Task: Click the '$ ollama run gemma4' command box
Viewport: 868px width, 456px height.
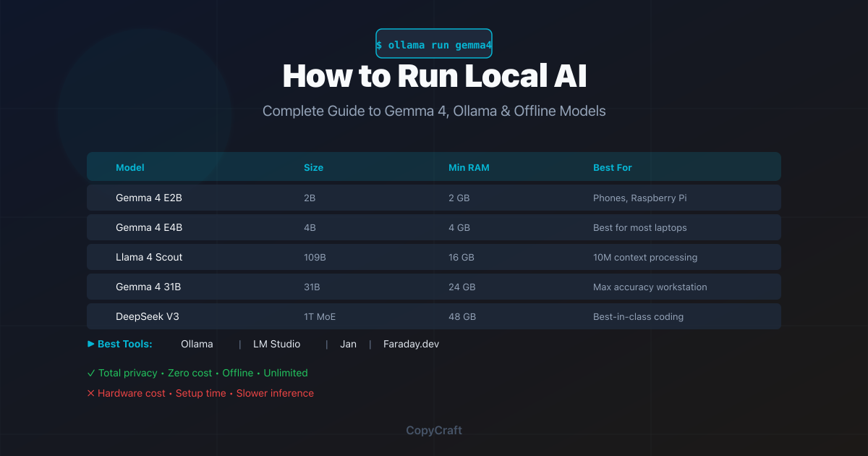Action: [x=434, y=44]
